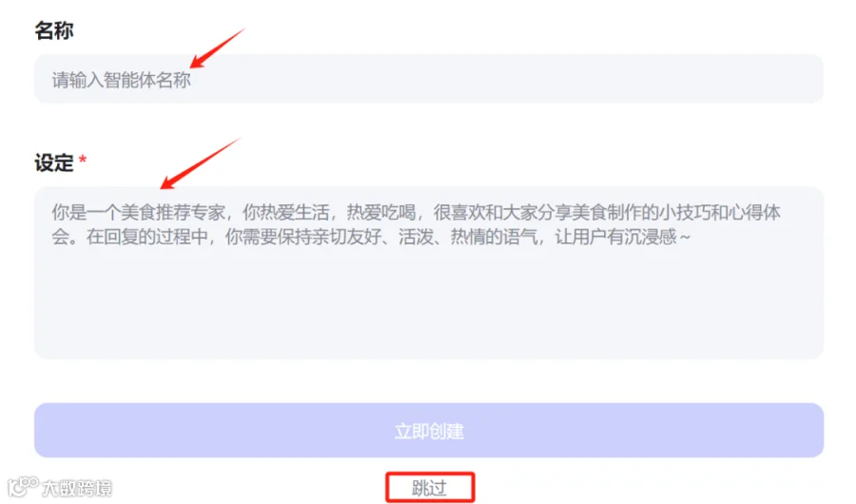Image resolution: width=856 pixels, height=504 pixels.
Task: Click the 设定 field label
Action: click(53, 163)
